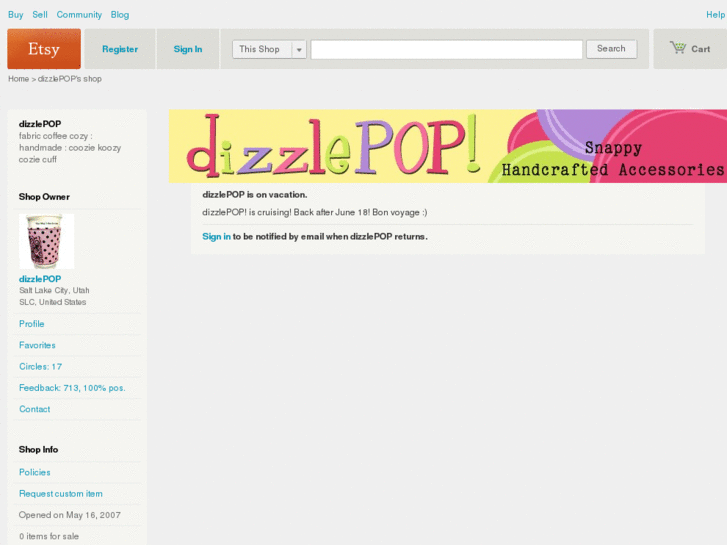Click Request custom item
The width and height of the screenshot is (727, 545).
click(61, 494)
